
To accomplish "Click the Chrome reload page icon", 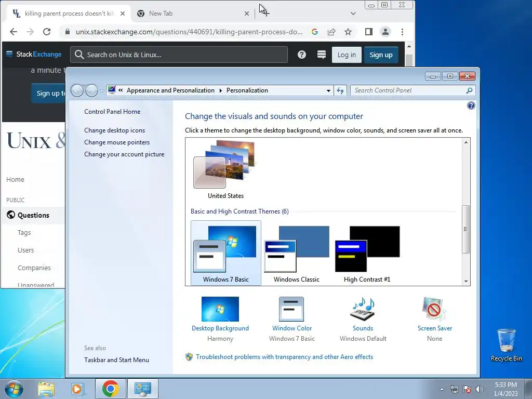I will click(x=47, y=32).
